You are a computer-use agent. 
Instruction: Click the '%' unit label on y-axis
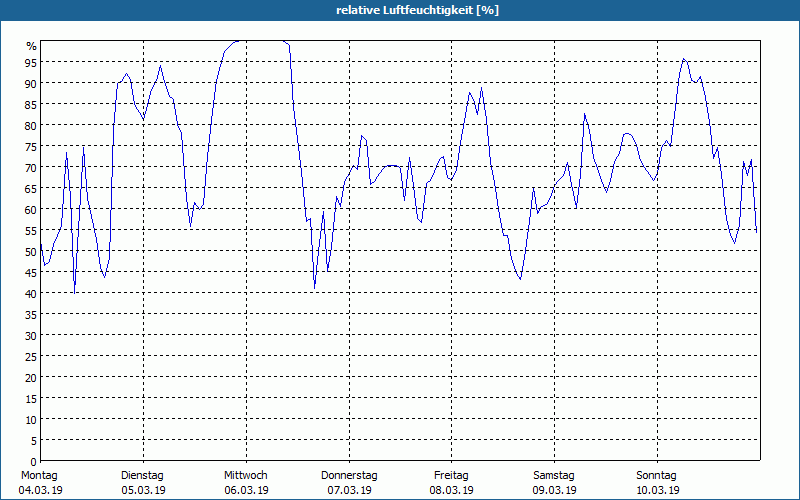pos(32,46)
